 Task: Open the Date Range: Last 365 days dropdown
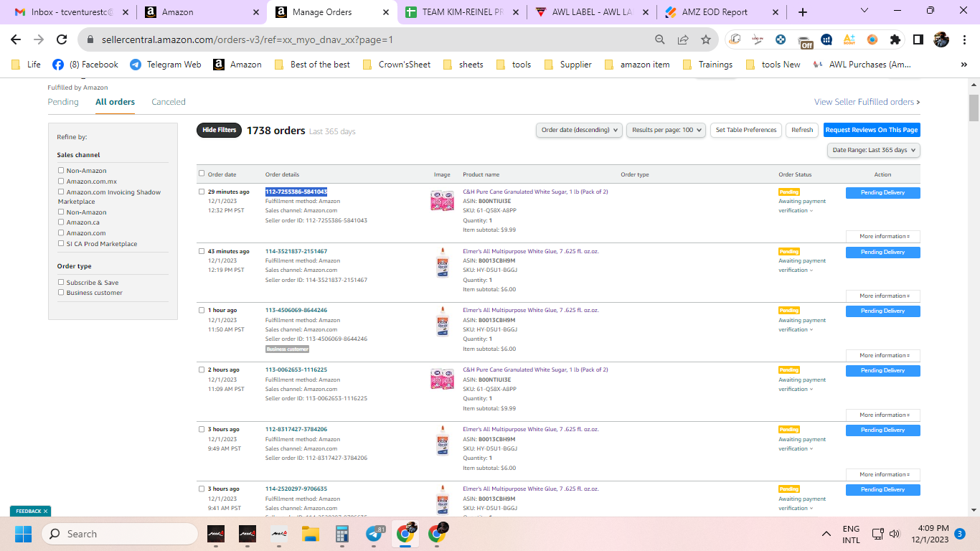874,150
